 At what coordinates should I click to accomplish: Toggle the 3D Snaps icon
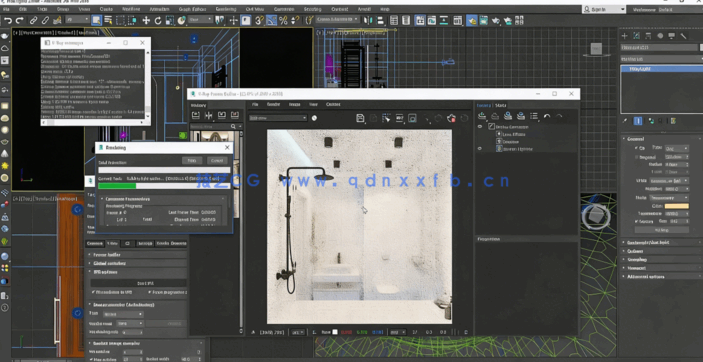(259, 20)
